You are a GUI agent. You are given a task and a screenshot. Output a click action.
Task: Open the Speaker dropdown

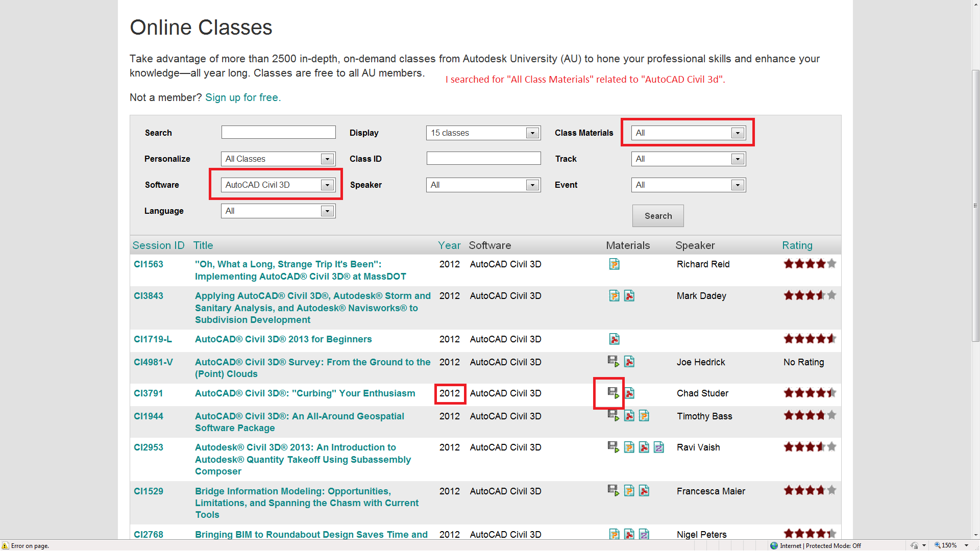[483, 185]
